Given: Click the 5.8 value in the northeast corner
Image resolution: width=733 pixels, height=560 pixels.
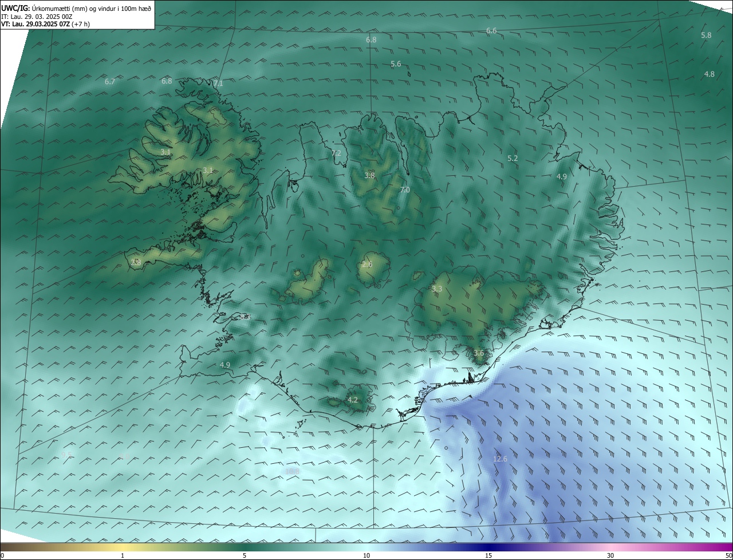Looking at the screenshot, I should [706, 35].
